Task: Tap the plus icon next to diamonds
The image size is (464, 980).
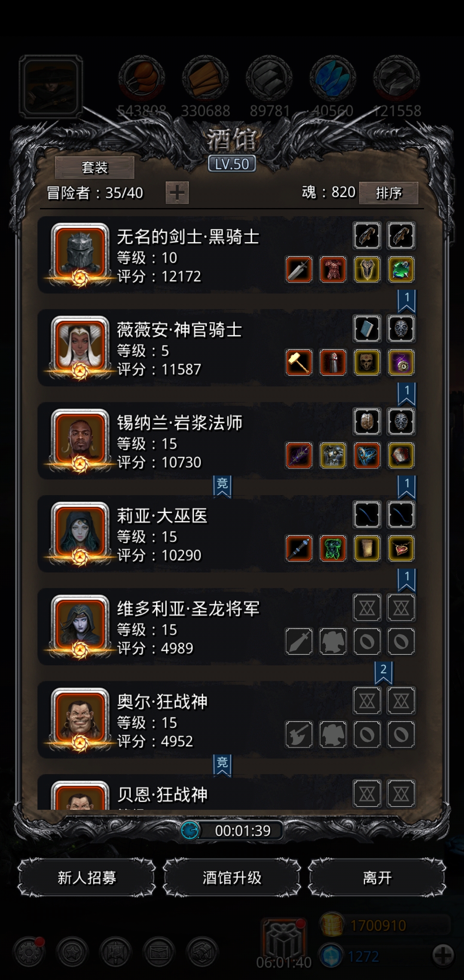Action: [x=443, y=955]
